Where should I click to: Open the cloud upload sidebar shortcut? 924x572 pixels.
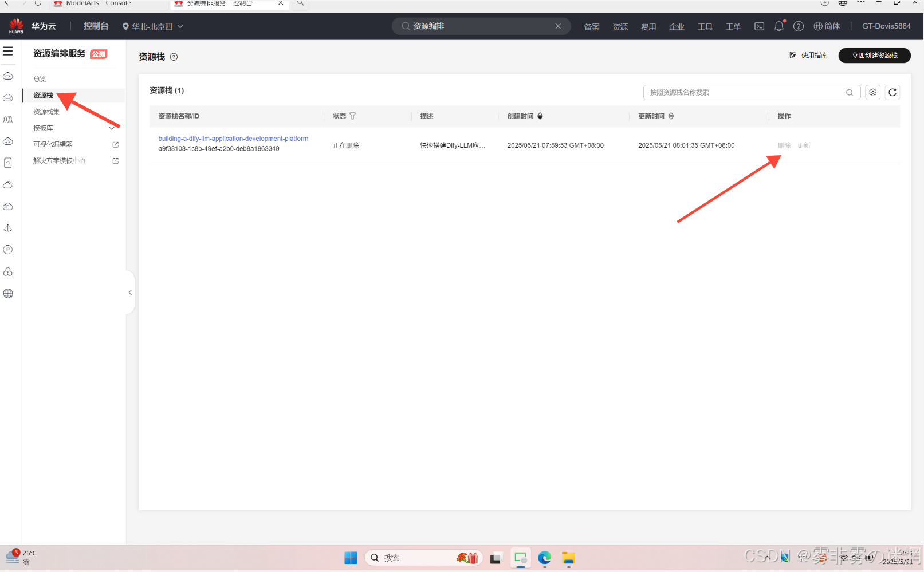click(8, 141)
